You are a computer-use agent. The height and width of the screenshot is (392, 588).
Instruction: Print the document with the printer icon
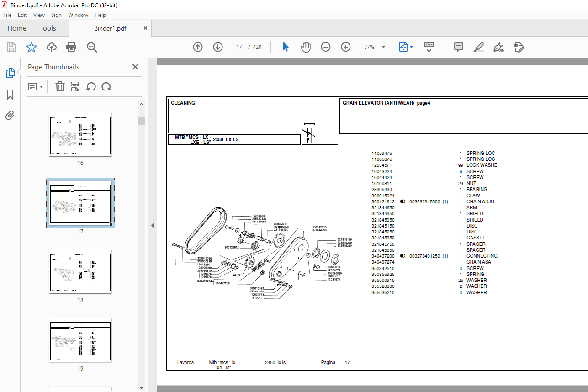pos(71,47)
